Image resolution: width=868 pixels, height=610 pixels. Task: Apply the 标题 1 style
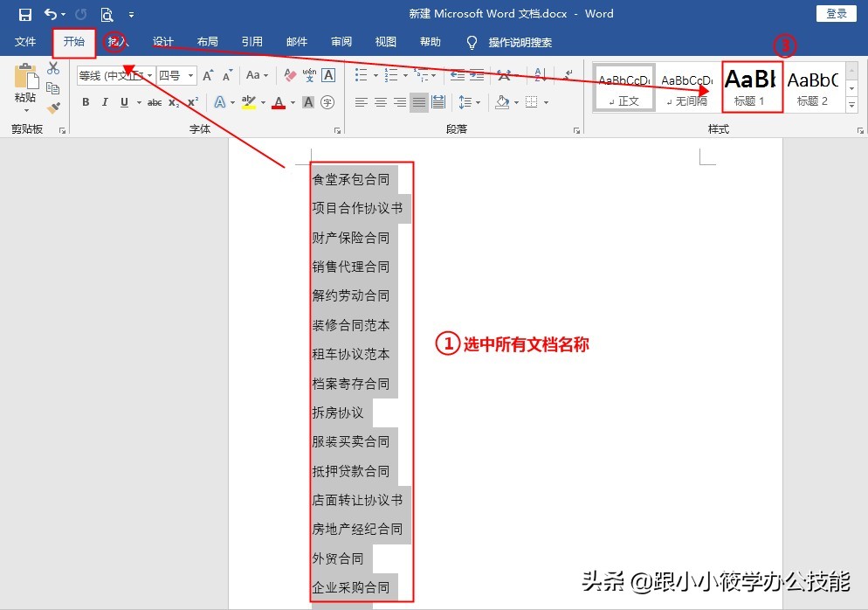tap(751, 87)
